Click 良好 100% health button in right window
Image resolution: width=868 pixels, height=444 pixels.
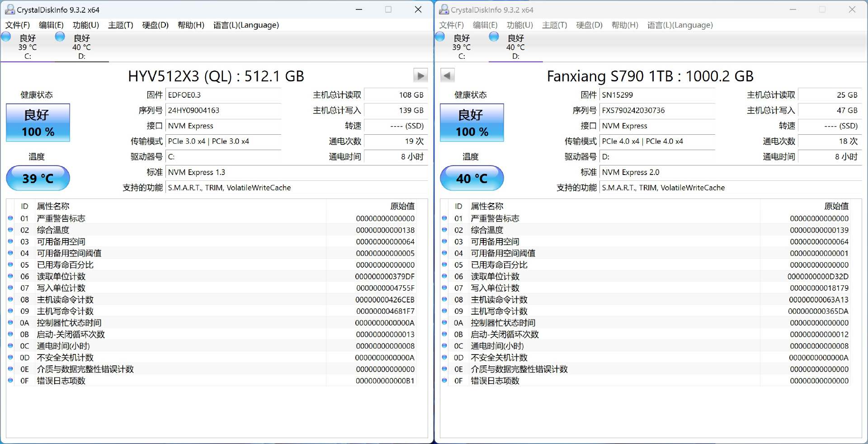pos(472,123)
